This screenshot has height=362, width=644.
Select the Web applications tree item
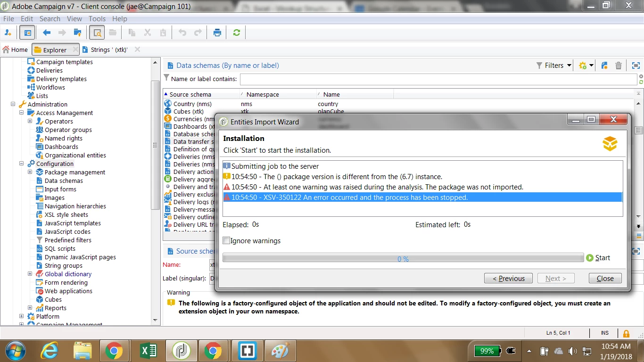[x=68, y=291]
